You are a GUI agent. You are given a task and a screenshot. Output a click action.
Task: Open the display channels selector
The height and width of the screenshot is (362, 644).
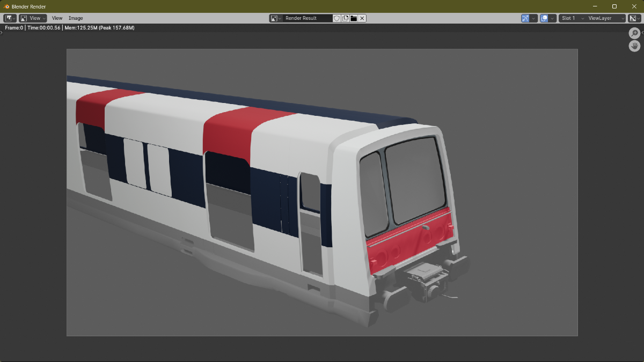click(634, 18)
